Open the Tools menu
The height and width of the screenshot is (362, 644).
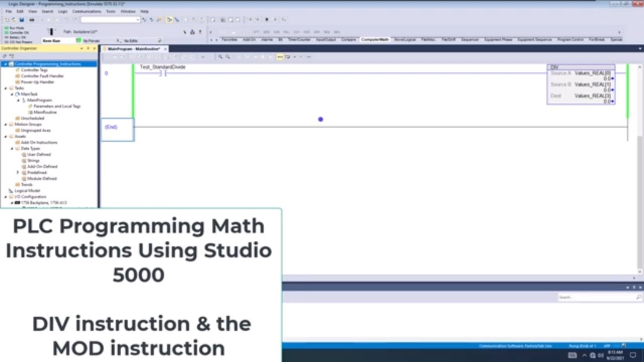click(x=110, y=11)
